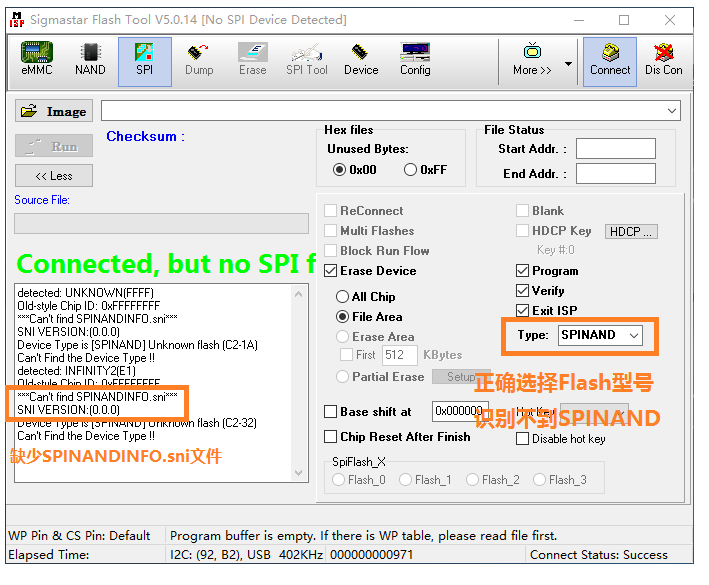Click the Sigmastar ISP title bar icon

(x=17, y=20)
